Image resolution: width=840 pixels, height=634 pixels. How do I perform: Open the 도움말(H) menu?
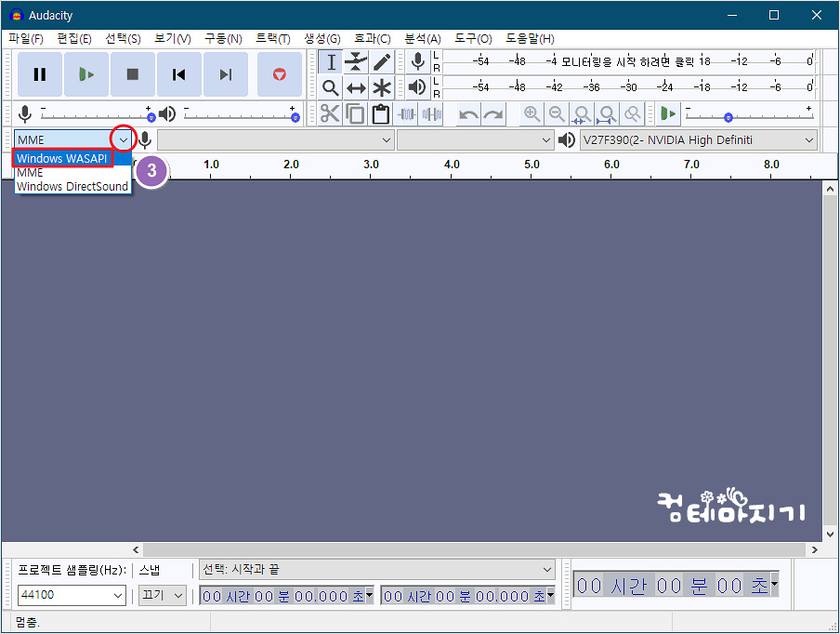click(x=530, y=39)
